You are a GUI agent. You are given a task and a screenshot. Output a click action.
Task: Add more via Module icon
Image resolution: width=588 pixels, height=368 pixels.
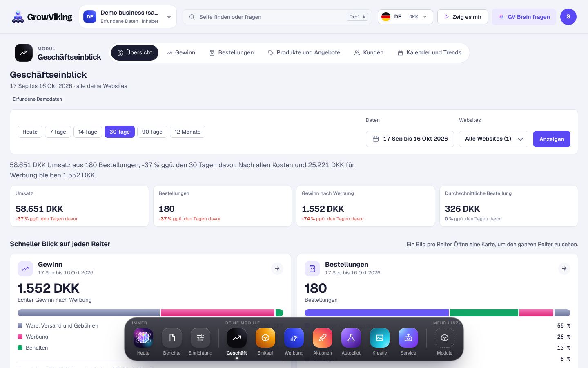point(445,338)
